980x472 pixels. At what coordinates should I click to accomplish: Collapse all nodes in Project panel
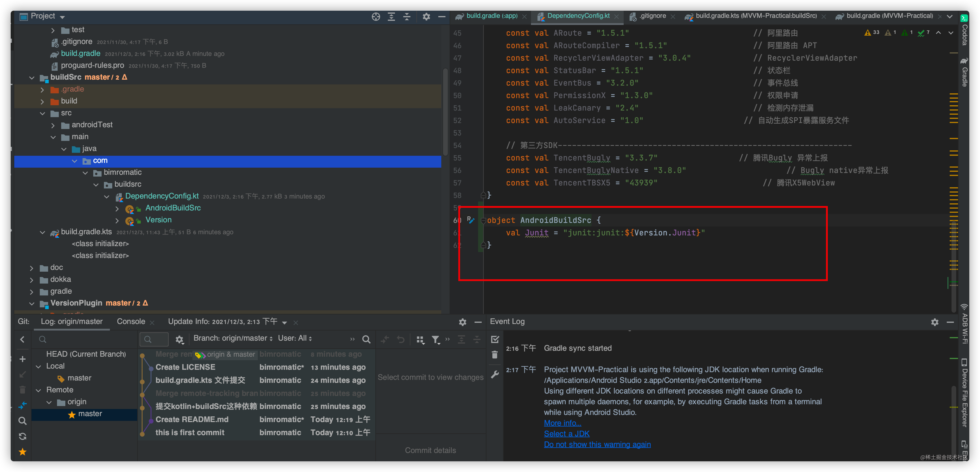pyautogui.click(x=407, y=16)
